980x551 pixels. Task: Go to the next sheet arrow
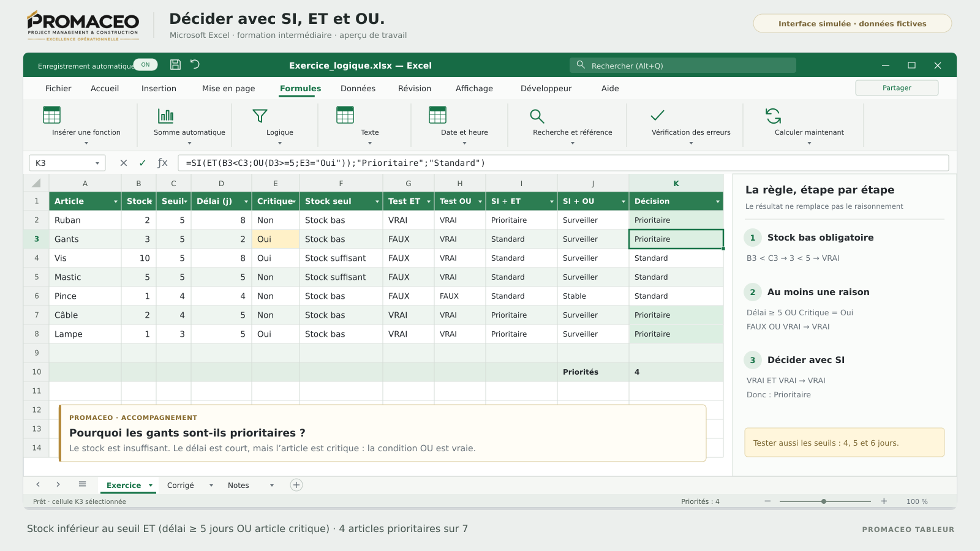[x=58, y=484]
